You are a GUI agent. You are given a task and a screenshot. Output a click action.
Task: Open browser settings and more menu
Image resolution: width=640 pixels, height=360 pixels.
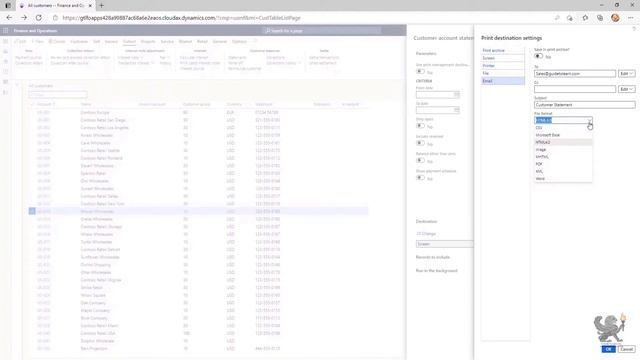point(631,18)
